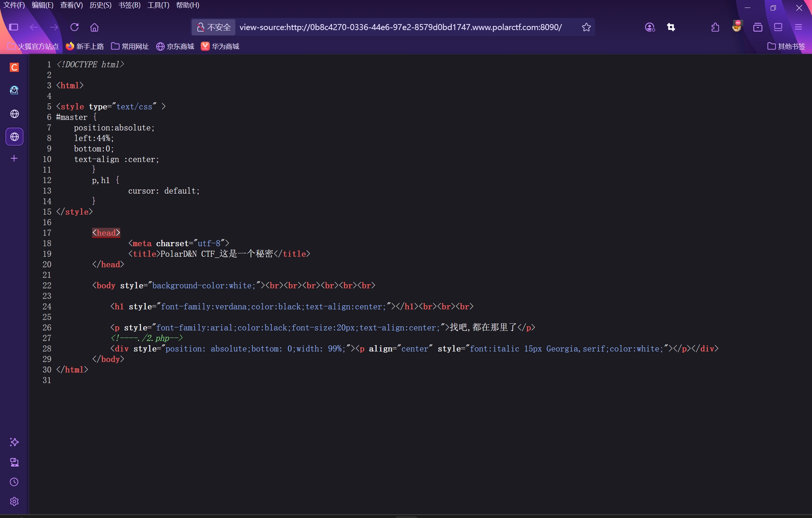Open the extensions puzzle icon
Image resolution: width=812 pixels, height=518 pixels.
(x=715, y=27)
